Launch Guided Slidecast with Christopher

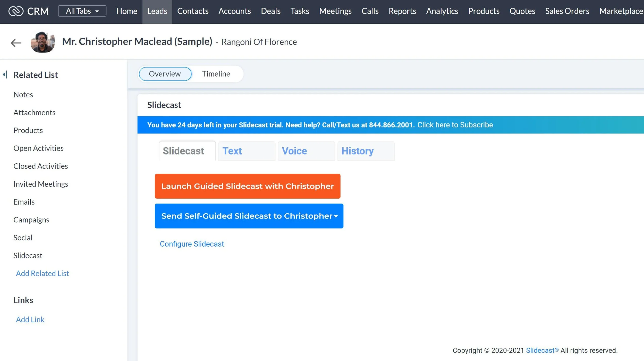pos(248,186)
